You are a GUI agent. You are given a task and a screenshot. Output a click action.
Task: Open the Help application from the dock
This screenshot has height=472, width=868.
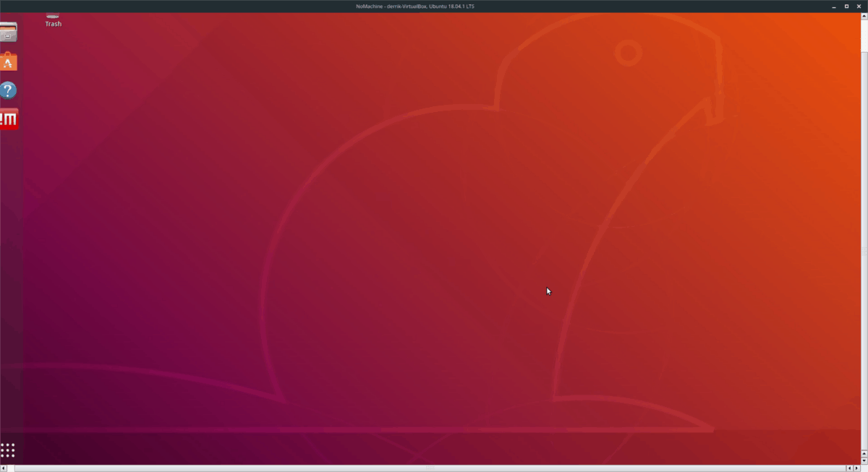pos(9,90)
